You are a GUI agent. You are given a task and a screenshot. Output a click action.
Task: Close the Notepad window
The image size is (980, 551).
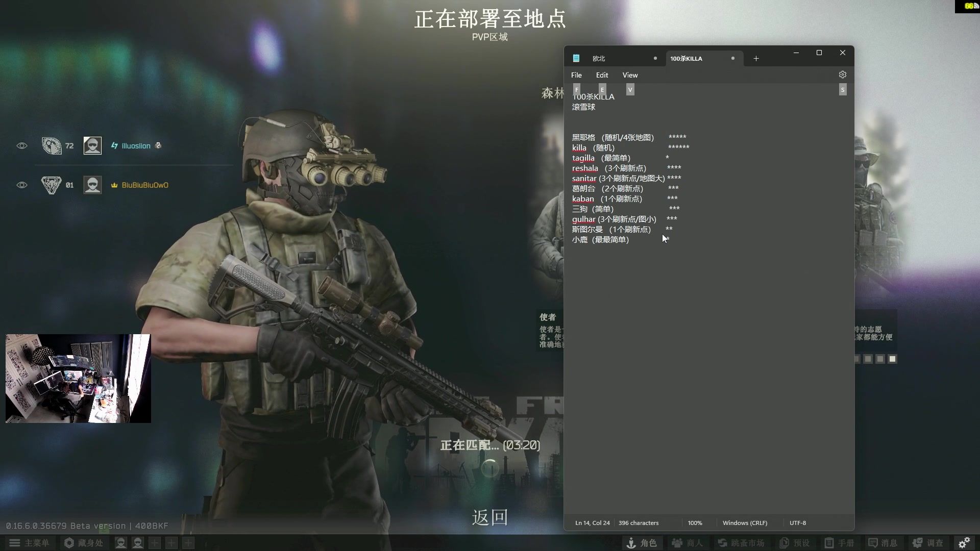[x=843, y=53]
